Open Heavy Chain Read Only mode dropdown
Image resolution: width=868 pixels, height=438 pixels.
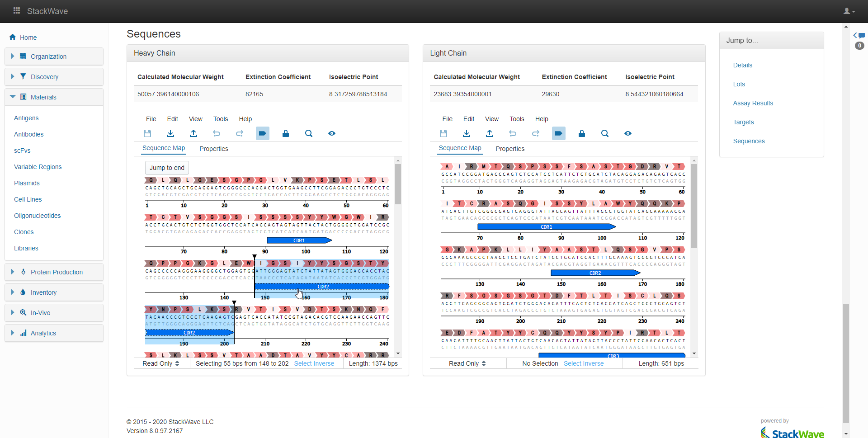point(161,363)
